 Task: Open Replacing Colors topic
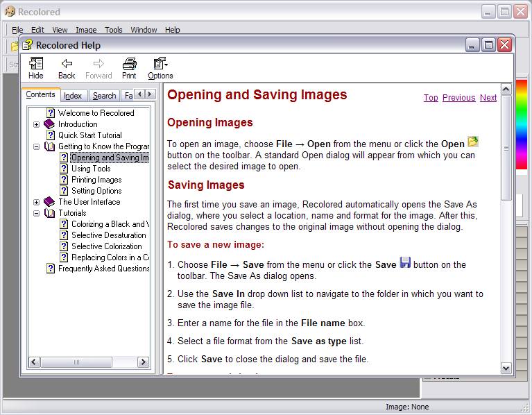pos(110,257)
